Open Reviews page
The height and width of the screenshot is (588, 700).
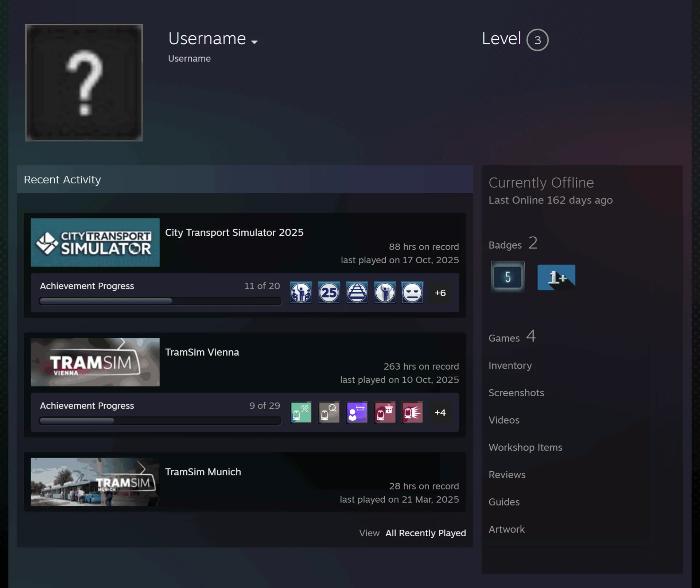[507, 475]
